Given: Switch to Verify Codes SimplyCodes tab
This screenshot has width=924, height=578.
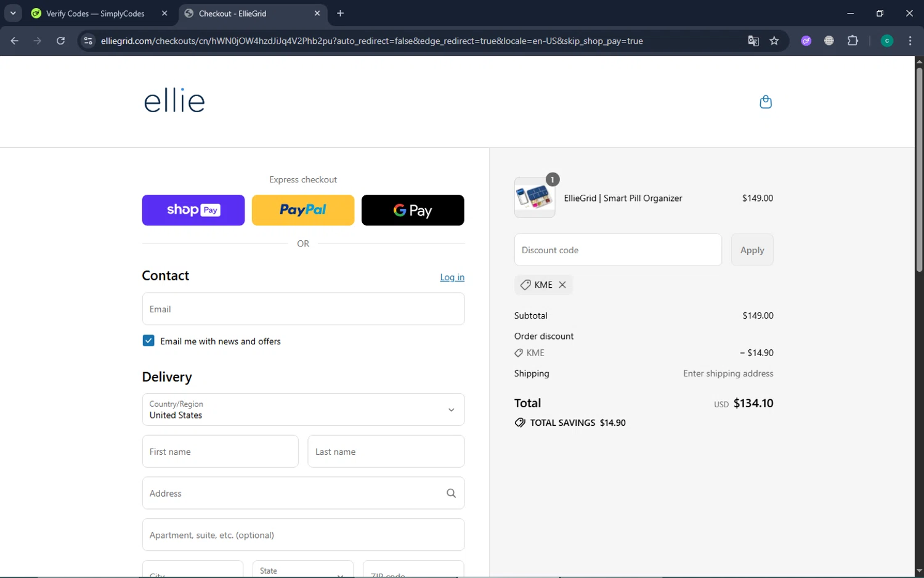Looking at the screenshot, I should 95,13.
